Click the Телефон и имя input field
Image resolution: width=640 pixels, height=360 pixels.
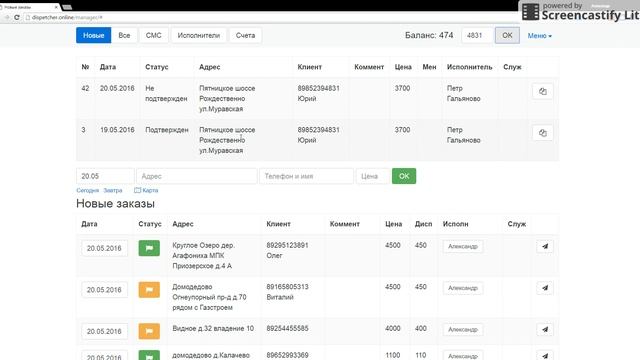[307, 176]
